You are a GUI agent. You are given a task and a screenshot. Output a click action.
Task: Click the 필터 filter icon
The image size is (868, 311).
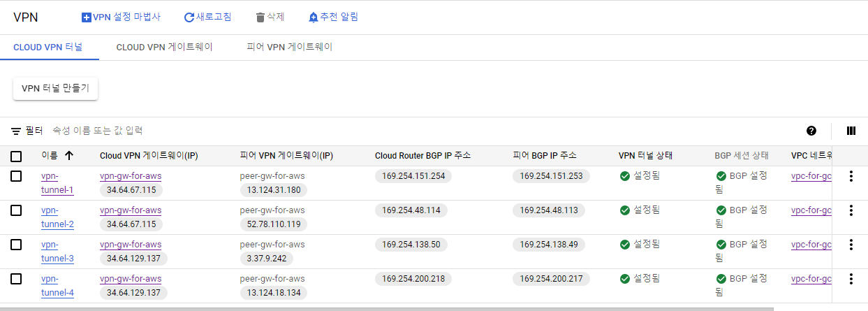coord(16,131)
